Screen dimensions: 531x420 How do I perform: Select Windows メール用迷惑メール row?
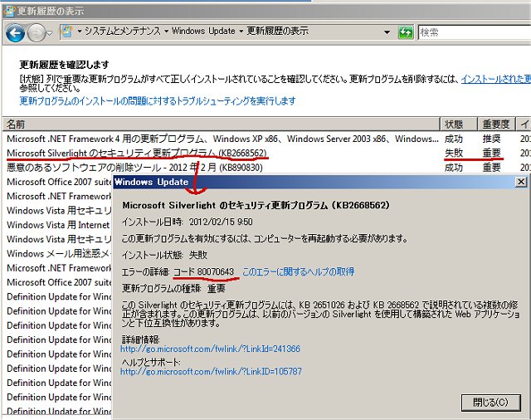58,253
